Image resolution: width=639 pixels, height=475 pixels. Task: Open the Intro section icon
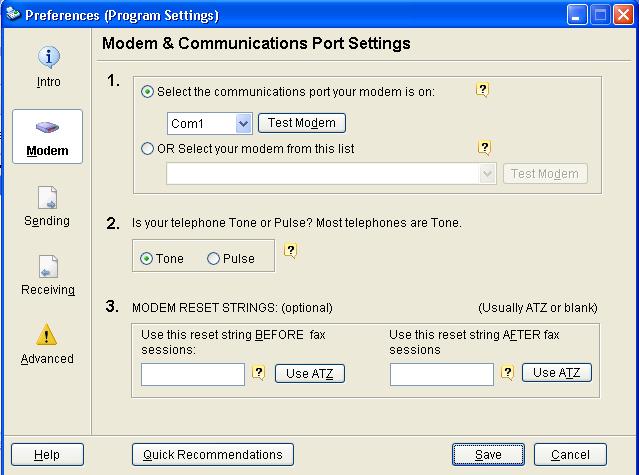click(x=48, y=57)
